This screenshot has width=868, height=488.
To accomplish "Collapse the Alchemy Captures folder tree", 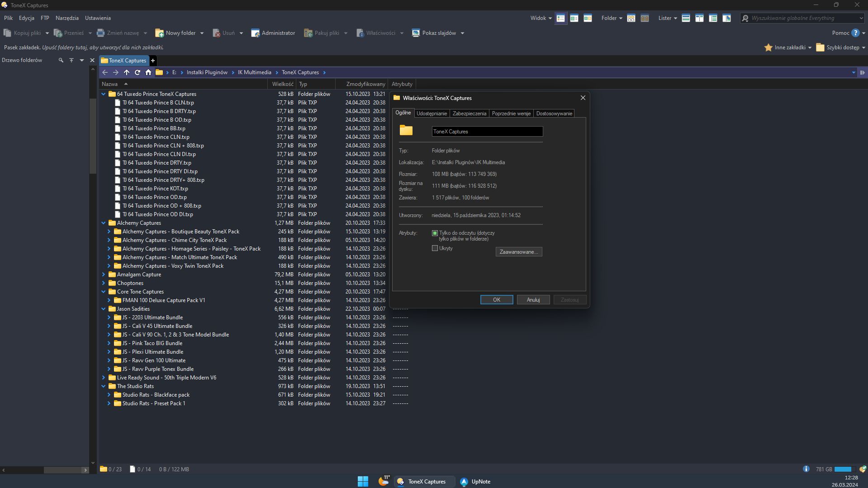I will click(104, 223).
